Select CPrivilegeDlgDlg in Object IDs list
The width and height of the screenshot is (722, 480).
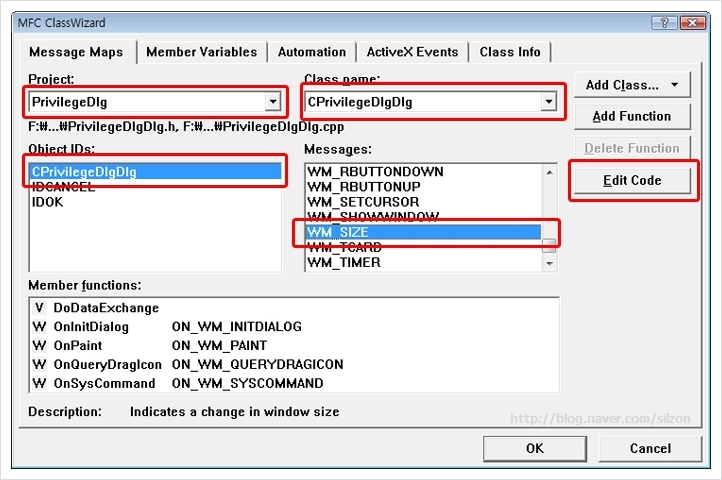(155, 172)
